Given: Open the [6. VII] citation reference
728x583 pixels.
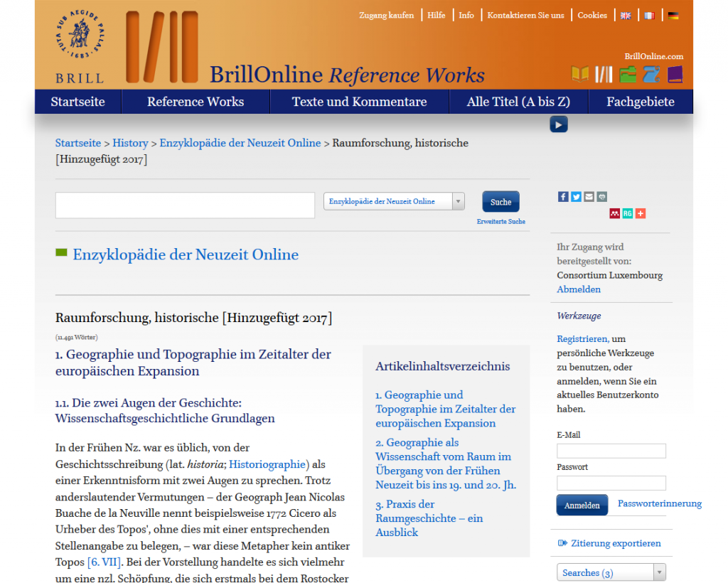Looking at the screenshot, I should (x=104, y=562).
